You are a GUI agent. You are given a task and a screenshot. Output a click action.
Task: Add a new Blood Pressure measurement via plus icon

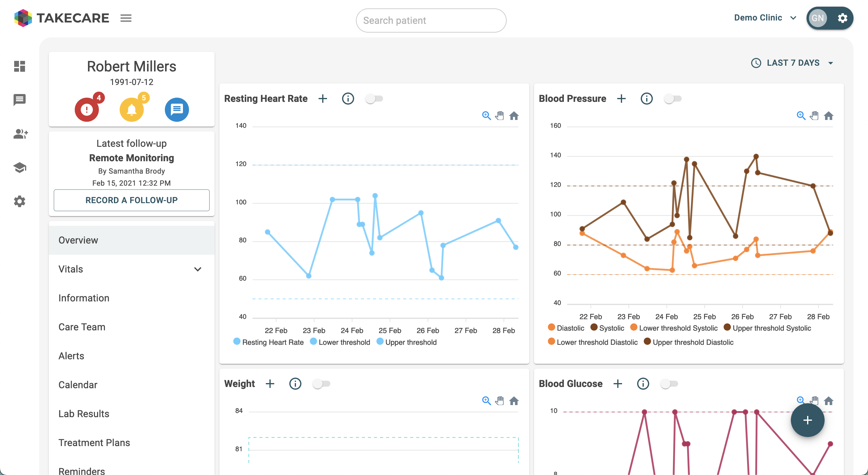[x=622, y=98]
